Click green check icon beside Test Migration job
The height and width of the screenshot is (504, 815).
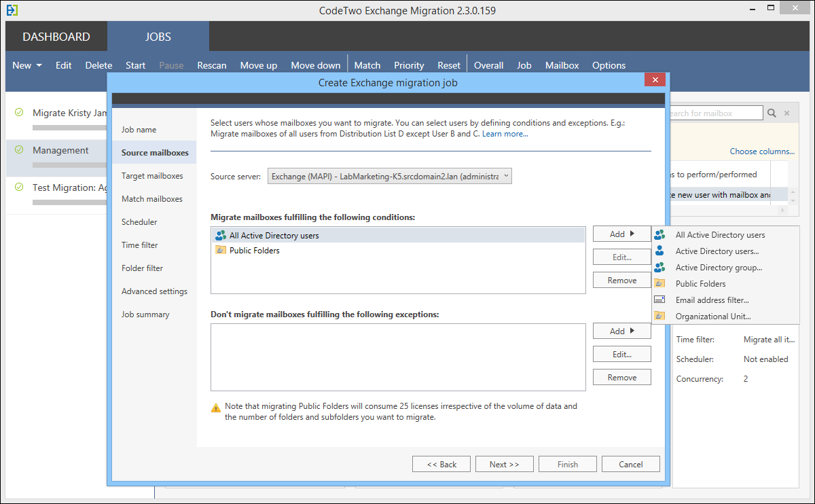click(19, 187)
